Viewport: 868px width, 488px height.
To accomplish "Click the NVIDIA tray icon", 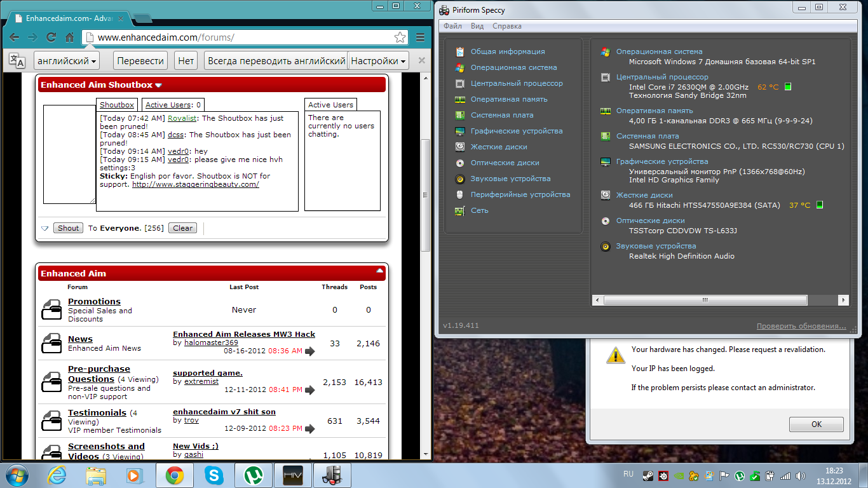I will (x=679, y=475).
